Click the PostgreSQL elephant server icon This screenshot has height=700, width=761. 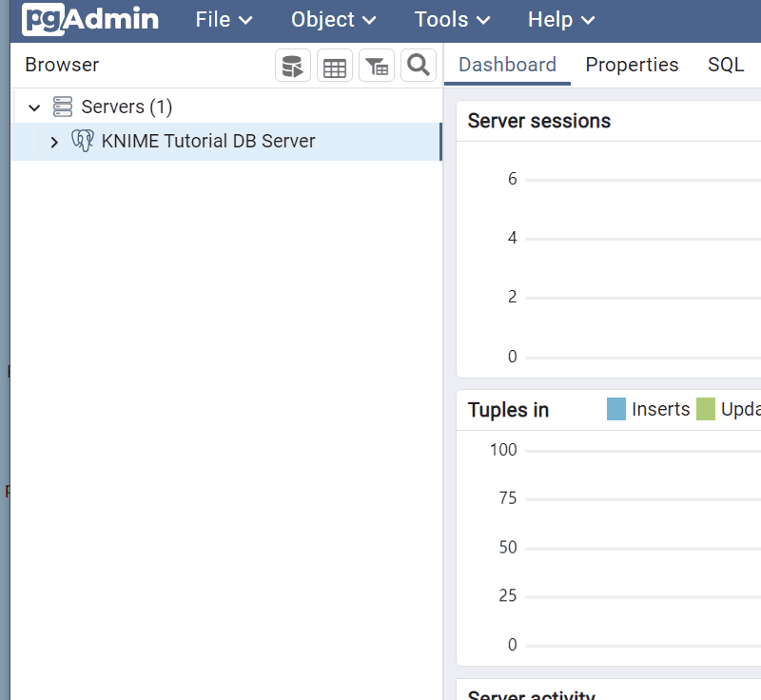click(x=83, y=141)
